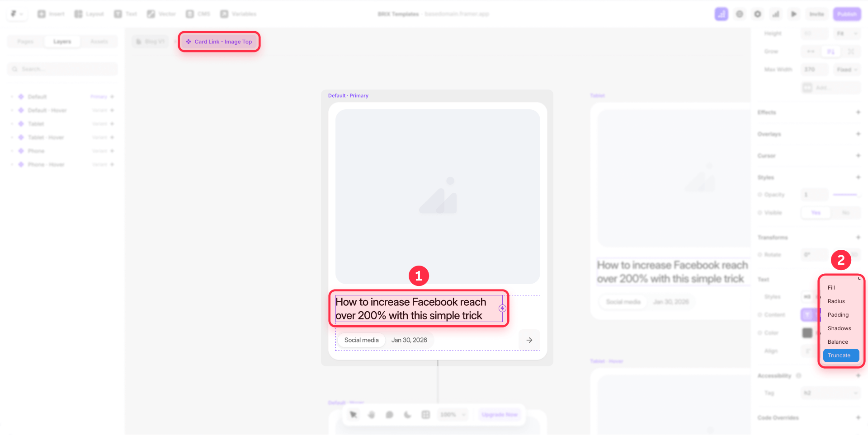
Task: Open the zoom level 100% dropdown
Action: (453, 414)
